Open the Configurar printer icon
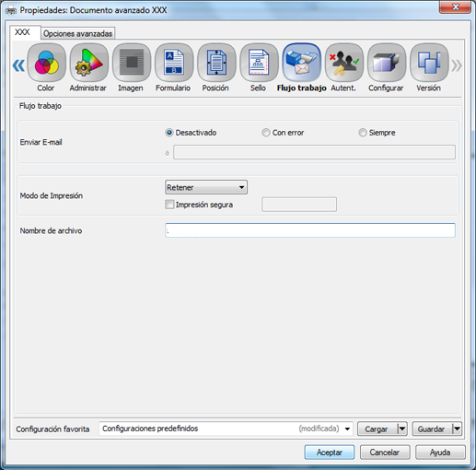This screenshot has width=476, height=470. (x=387, y=63)
